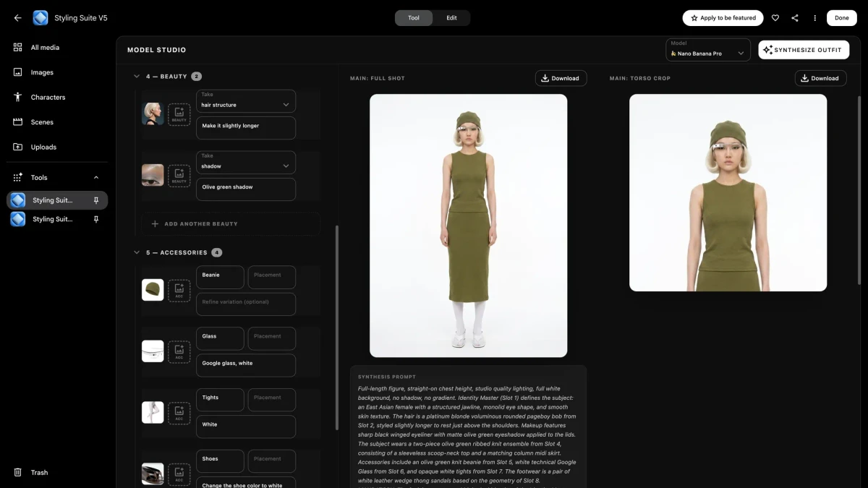
Task: Click Placement field in Shoes row
Action: (x=272, y=461)
